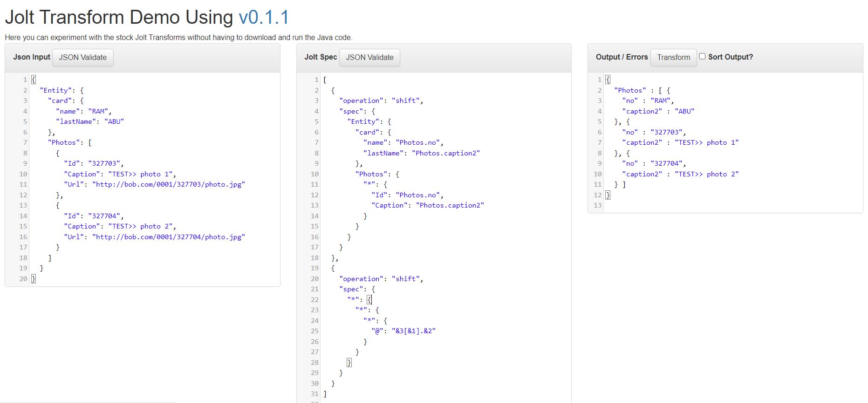Click the Transform button
Viewport: 868px width, 403px height.
[x=673, y=57]
